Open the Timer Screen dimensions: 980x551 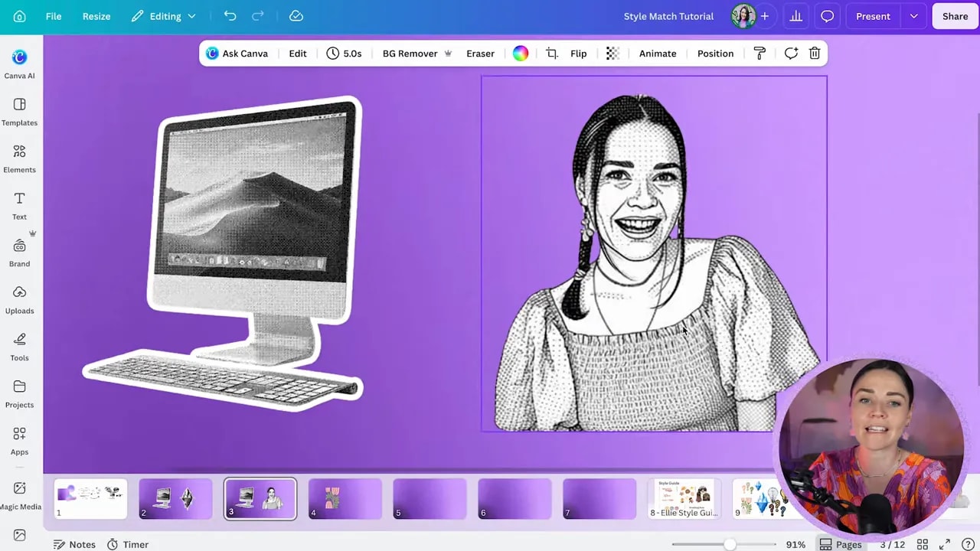127,544
